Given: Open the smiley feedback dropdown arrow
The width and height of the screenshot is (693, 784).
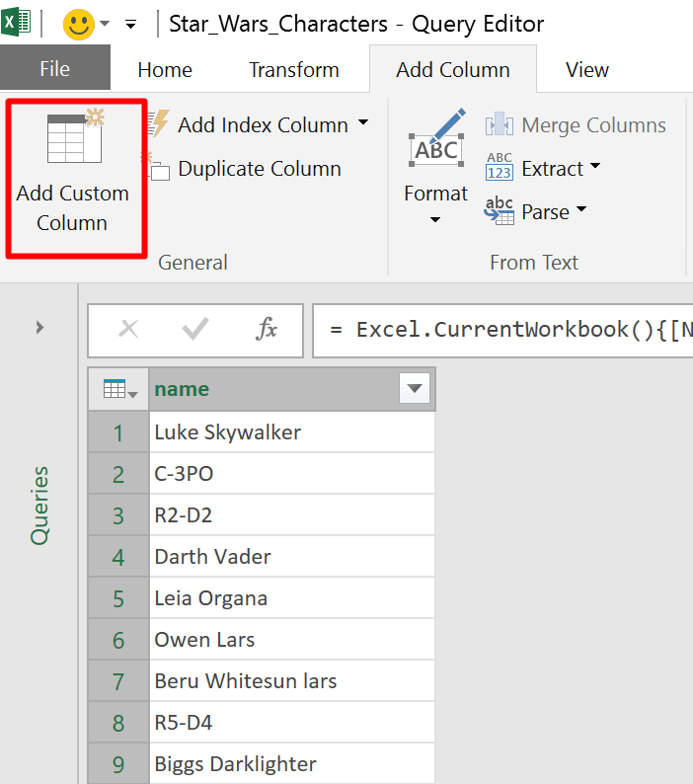Looking at the screenshot, I should pyautogui.click(x=105, y=24).
